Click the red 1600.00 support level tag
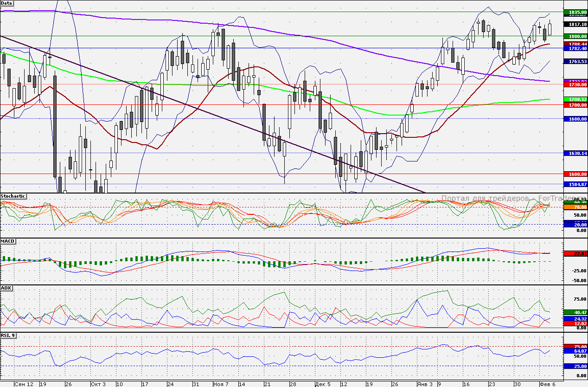Screen dimensions: 588x387 click(575, 174)
